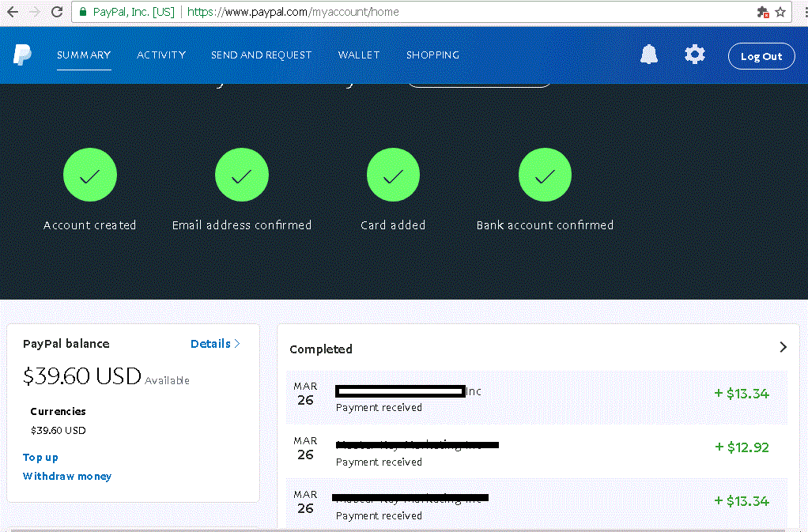Click the Account created checkmark circle
808x532 pixels.
click(x=89, y=175)
